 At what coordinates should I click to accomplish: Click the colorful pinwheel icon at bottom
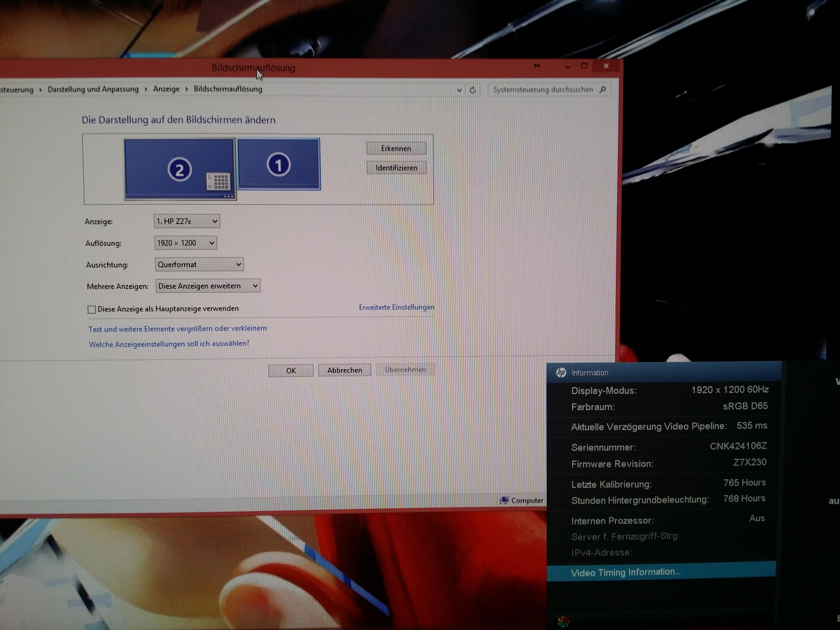563,621
